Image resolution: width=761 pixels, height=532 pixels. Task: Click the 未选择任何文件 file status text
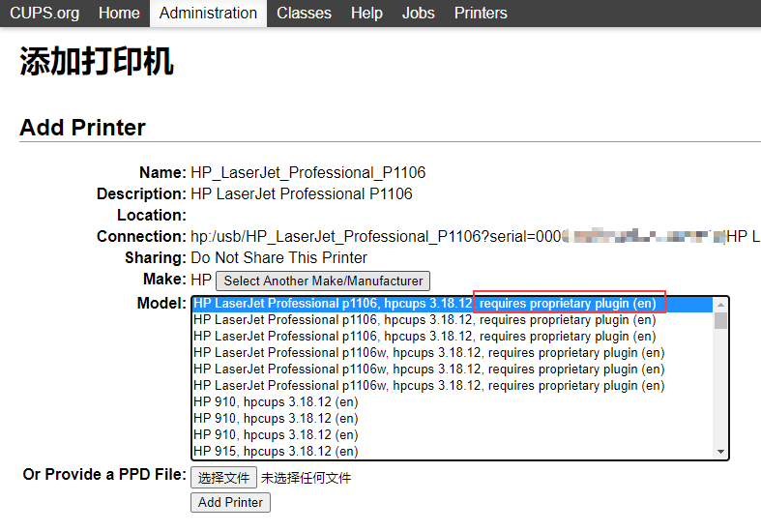point(306,478)
